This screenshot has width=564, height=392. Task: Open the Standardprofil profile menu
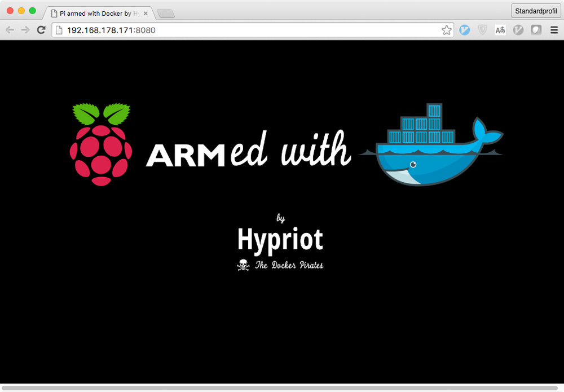pos(535,11)
